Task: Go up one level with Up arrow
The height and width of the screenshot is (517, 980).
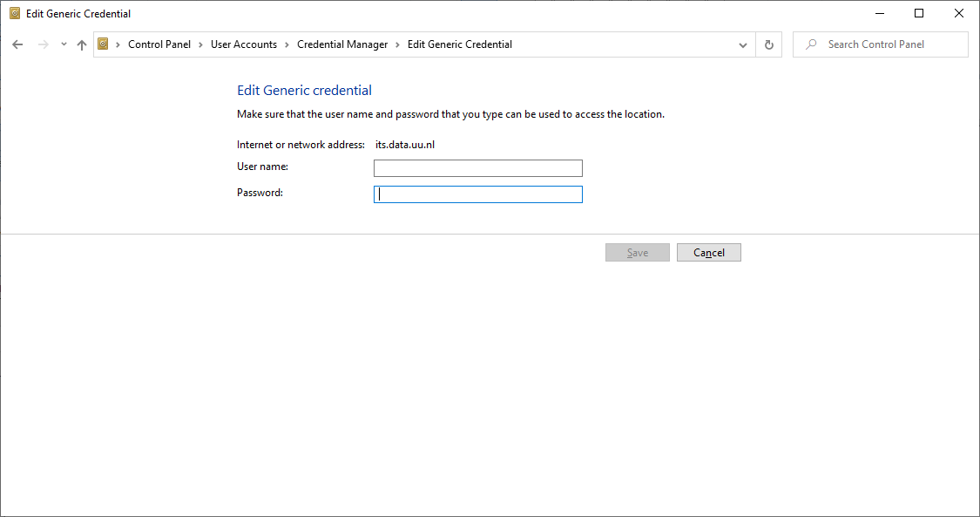Action: [82, 44]
